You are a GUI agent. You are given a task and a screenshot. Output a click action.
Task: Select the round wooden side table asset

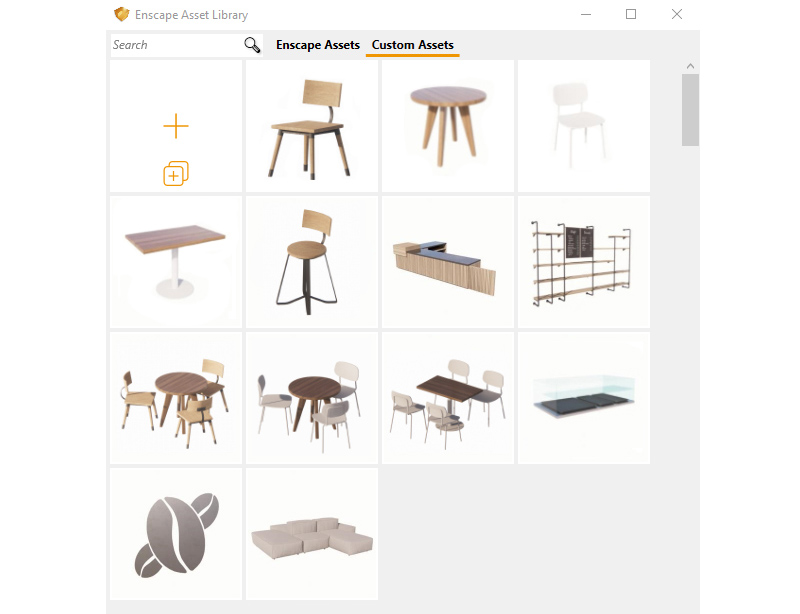447,126
